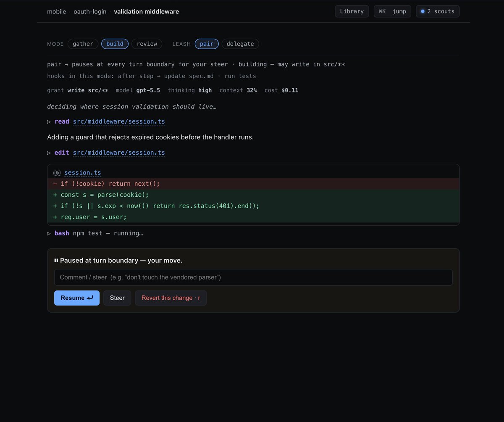This screenshot has width=504, height=422.
Task: Click added line with res.status(401).end()
Action: coord(253,206)
